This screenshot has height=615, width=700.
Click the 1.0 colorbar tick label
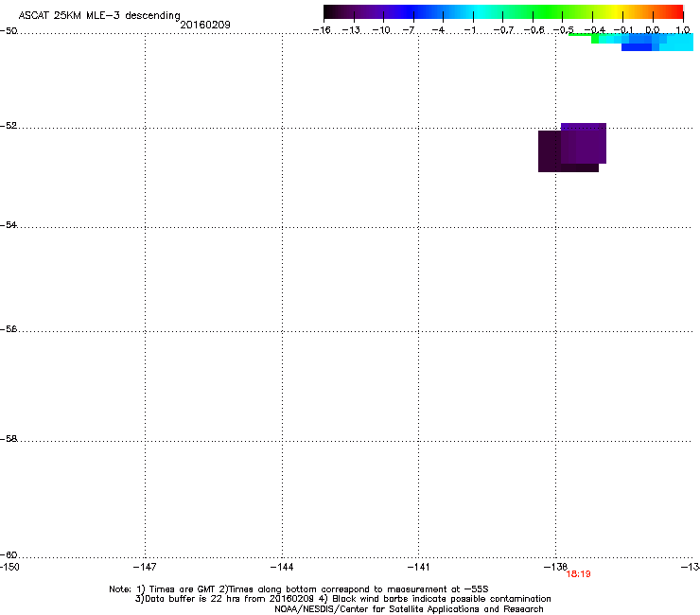point(683,30)
